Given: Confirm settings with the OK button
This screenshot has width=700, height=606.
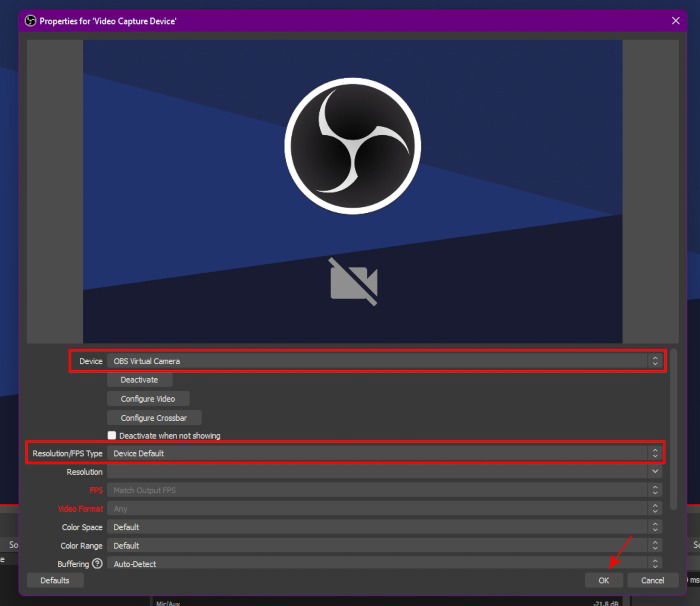Looking at the screenshot, I should coord(604,581).
